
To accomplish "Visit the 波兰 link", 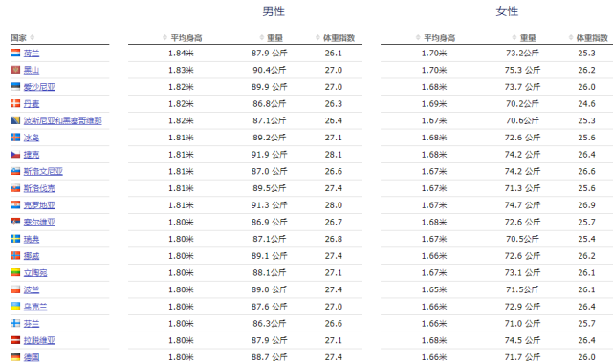I will [32, 289].
